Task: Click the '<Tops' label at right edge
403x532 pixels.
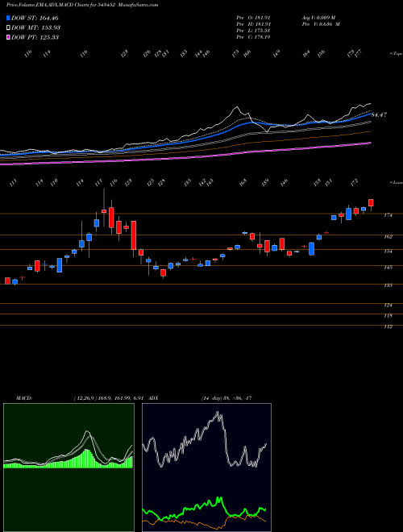Action: point(396,54)
